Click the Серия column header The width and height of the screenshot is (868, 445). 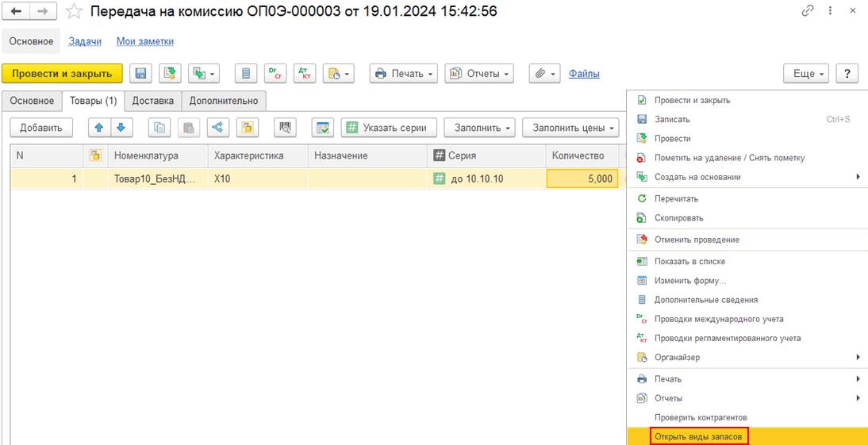tap(486, 156)
